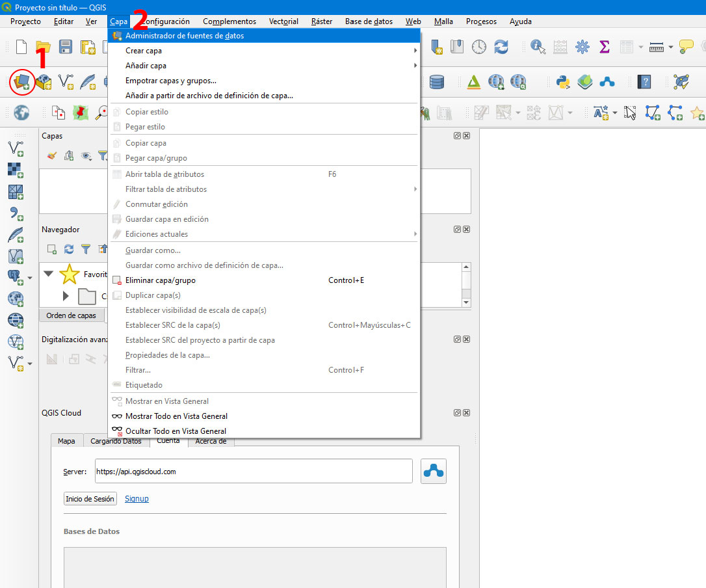Click the select features arrow icon

click(x=630, y=113)
